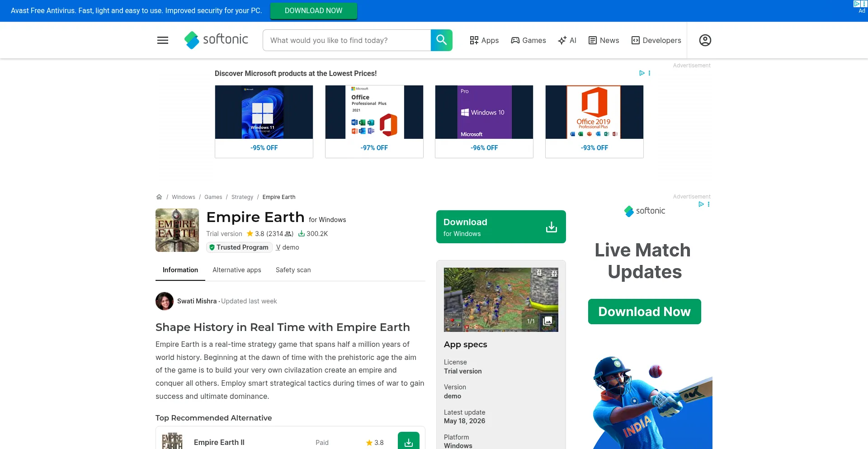Switch to Safety scan tab
Image resolution: width=868 pixels, height=449 pixels.
point(293,270)
